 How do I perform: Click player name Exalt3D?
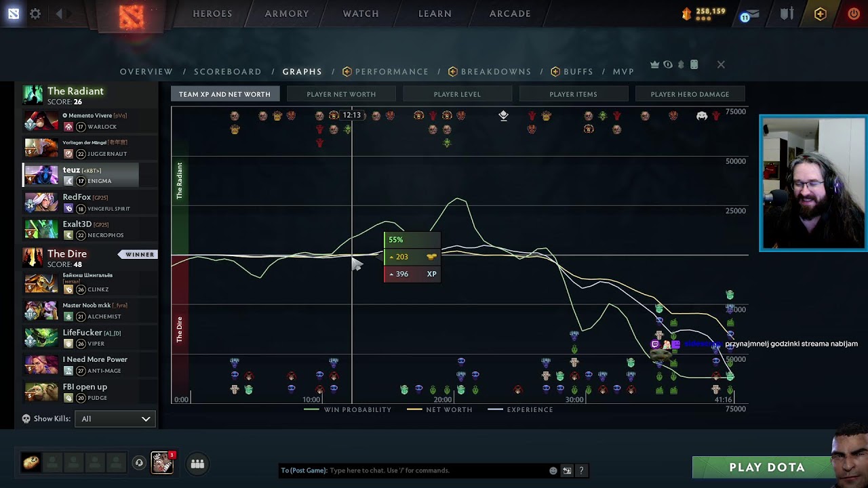coord(77,224)
